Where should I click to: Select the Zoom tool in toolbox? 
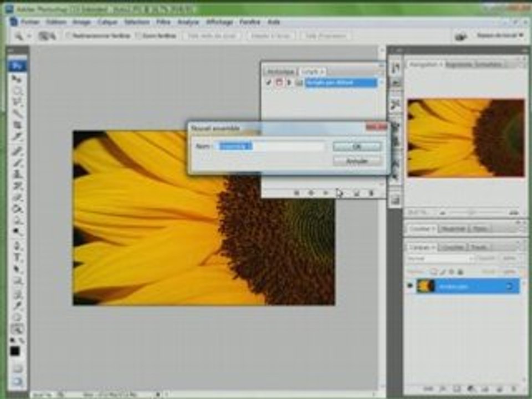[16, 329]
